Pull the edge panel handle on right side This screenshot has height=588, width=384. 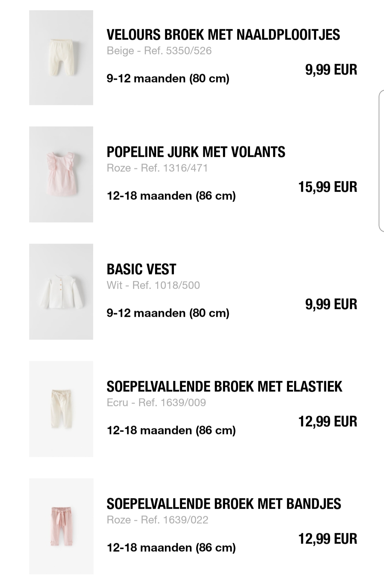(381, 161)
